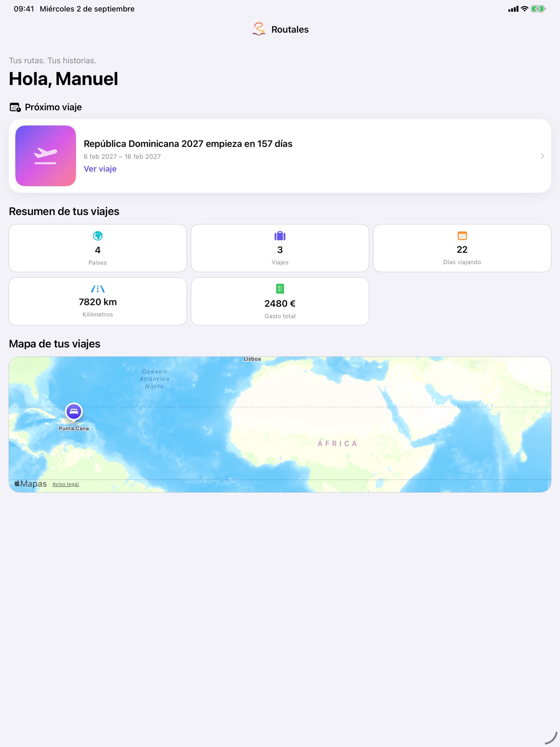Open the Aviso legal map link
The image size is (560, 747).
point(66,484)
